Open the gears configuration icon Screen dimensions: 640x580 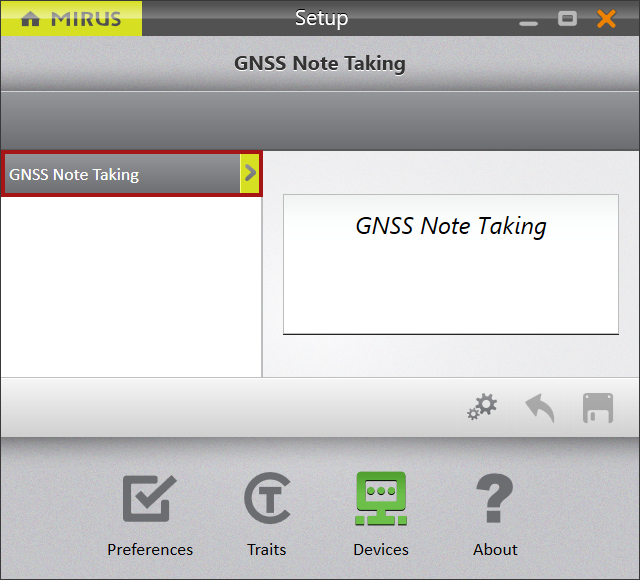point(482,407)
